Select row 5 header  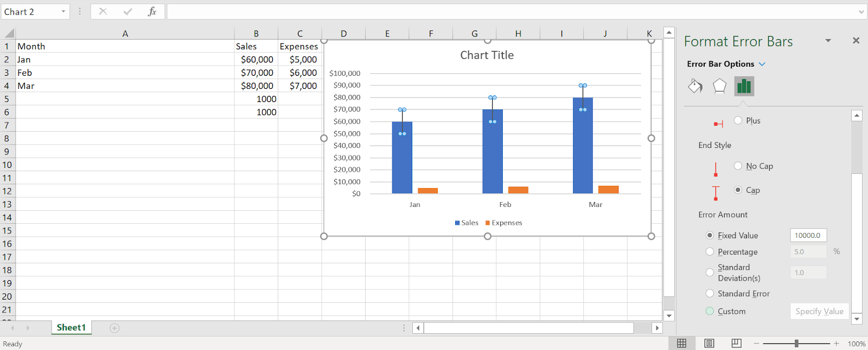click(x=7, y=99)
